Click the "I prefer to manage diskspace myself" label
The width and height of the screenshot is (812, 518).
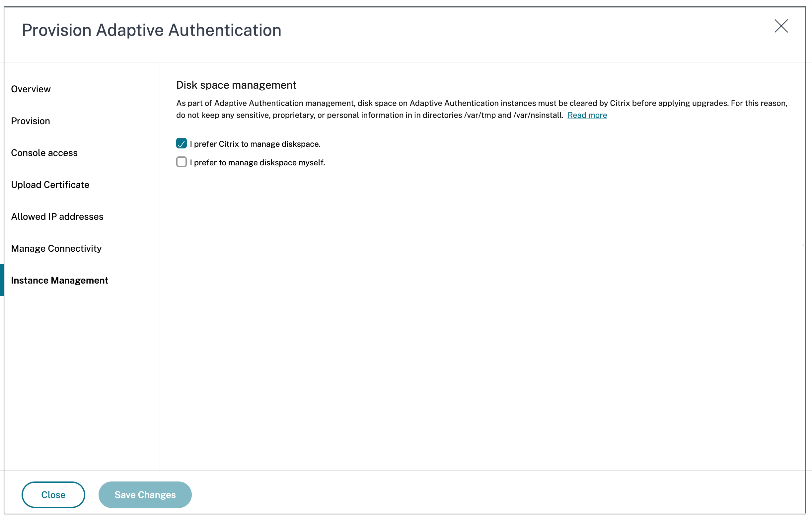258,162
